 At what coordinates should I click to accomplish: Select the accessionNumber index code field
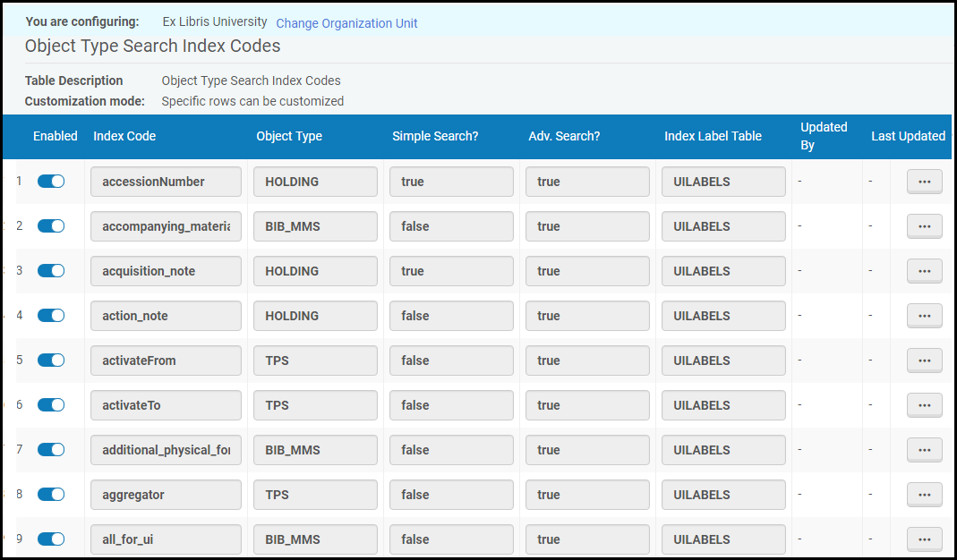point(166,182)
